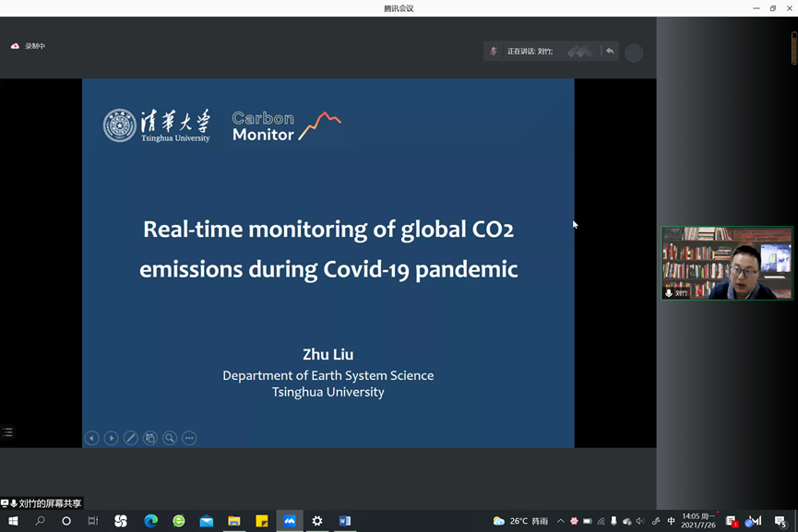This screenshot has width=798, height=532.
Task: Open more slideshow options (three dots)
Action: pyautogui.click(x=189, y=438)
